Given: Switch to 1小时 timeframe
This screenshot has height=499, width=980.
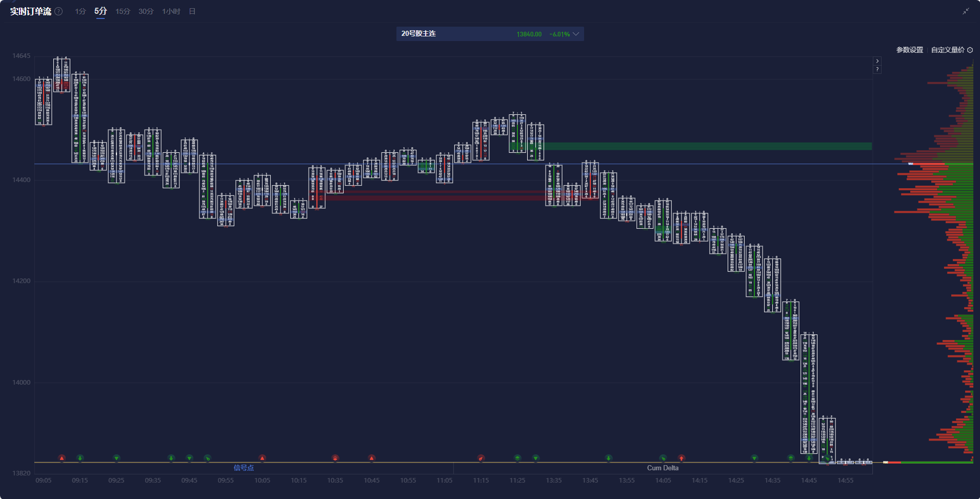Looking at the screenshot, I should (171, 11).
